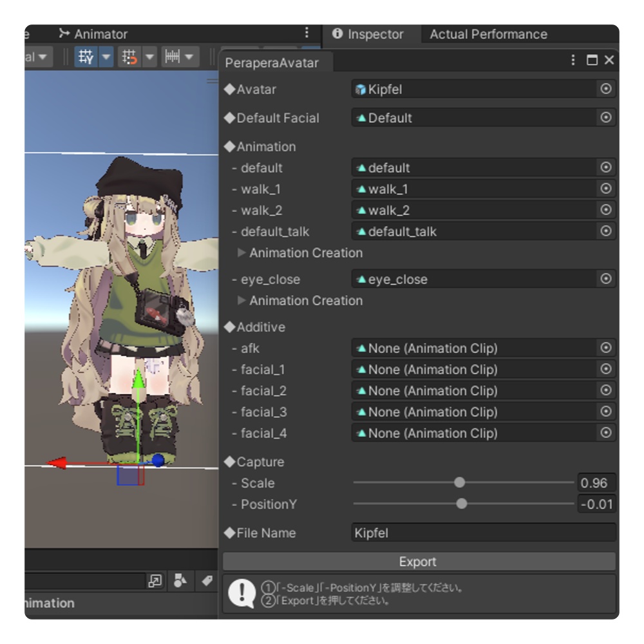The width and height of the screenshot is (644, 644).
Task: Open object picker for Default Facial field
Action: coord(606,117)
